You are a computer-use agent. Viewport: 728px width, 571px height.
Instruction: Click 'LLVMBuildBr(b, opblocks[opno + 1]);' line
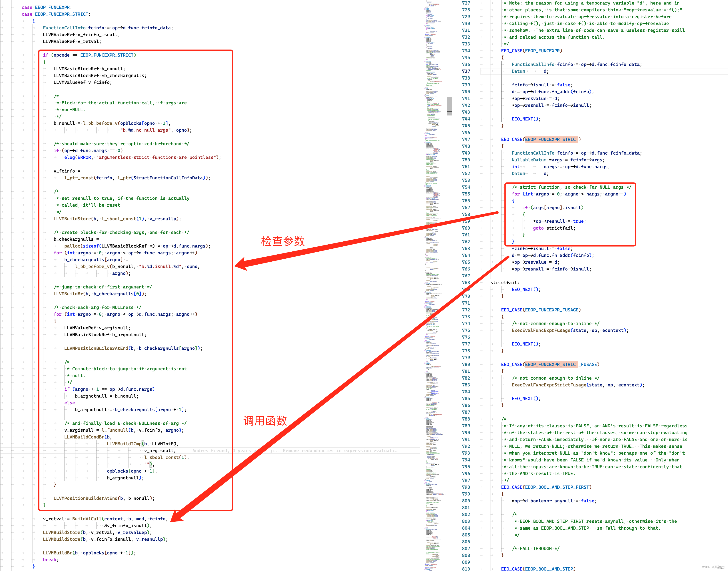89,553
